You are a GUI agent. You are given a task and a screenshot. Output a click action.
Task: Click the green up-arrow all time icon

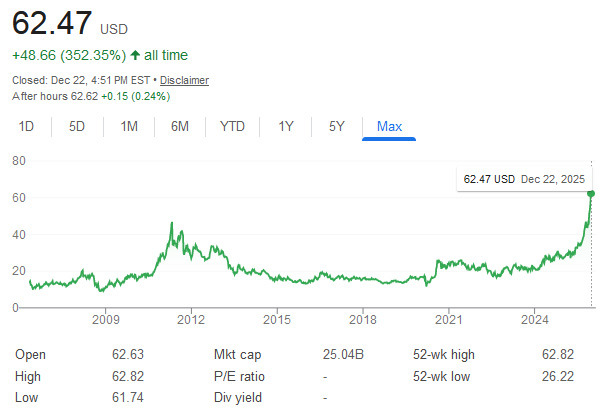(x=135, y=55)
